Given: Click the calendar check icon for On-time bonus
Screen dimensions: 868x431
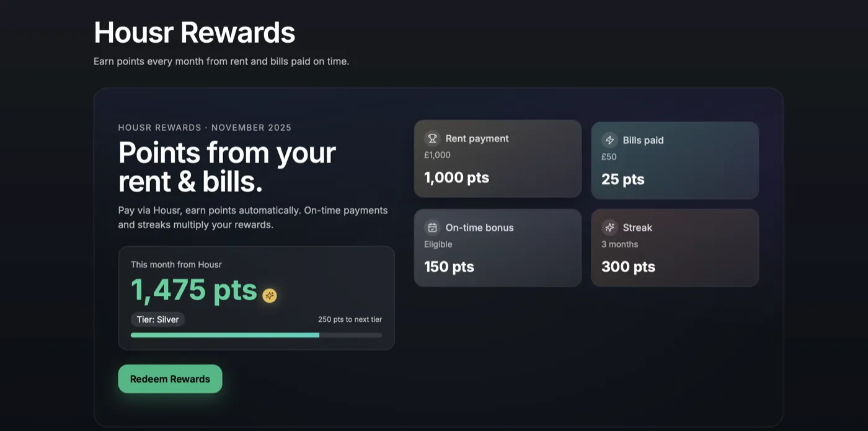Looking at the screenshot, I should (x=432, y=228).
